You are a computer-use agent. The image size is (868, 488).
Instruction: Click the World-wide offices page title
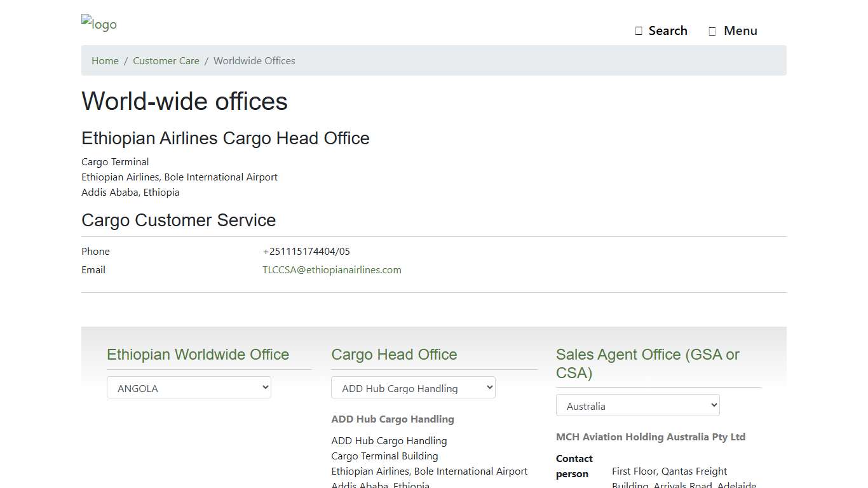[184, 101]
